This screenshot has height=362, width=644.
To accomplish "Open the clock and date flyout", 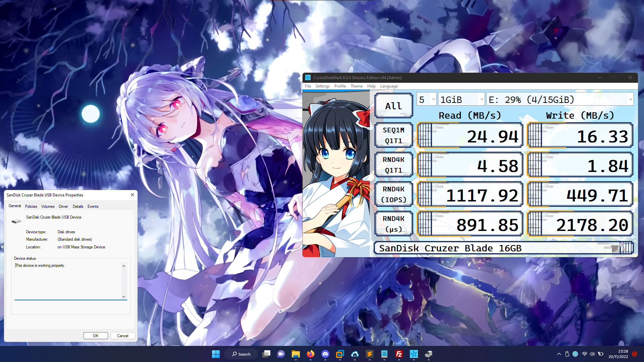I will [618, 354].
